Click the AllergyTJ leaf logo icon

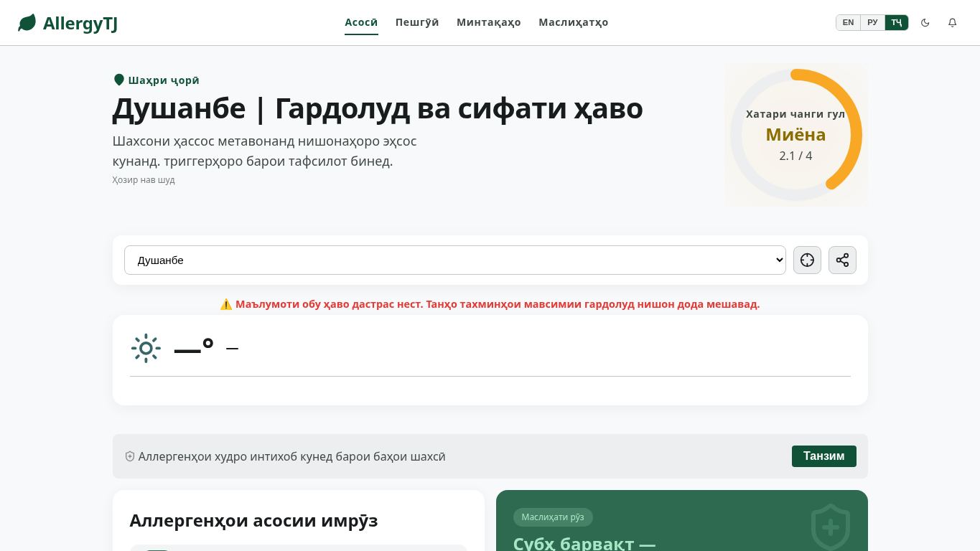pyautogui.click(x=27, y=23)
